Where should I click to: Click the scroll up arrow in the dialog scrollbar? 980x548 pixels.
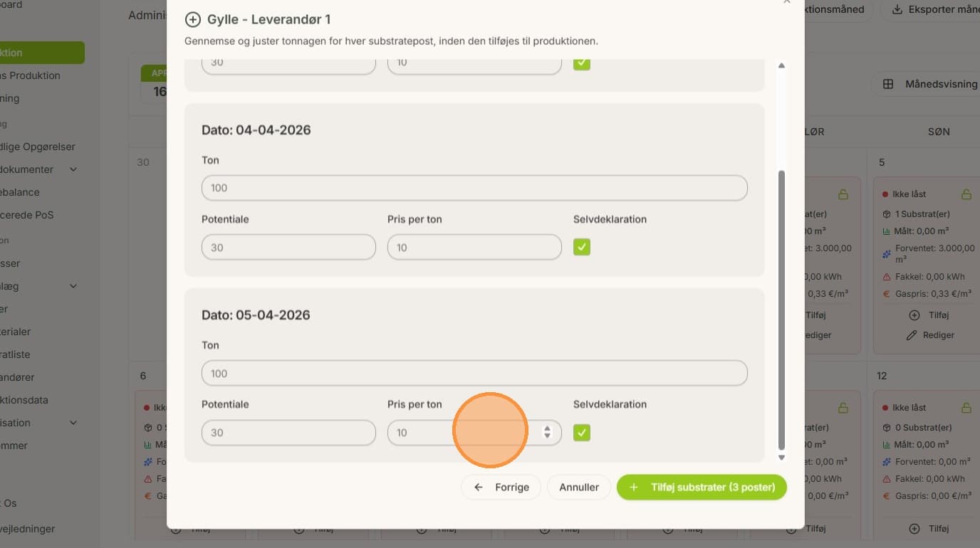click(781, 65)
